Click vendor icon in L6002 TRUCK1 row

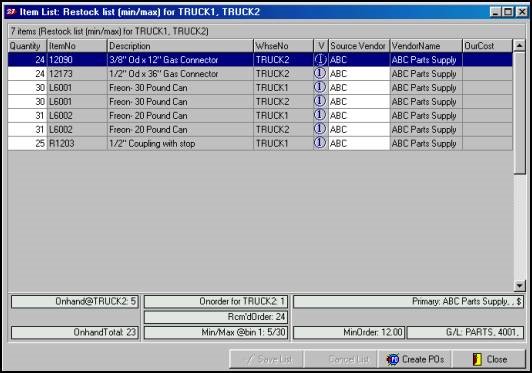coord(320,115)
